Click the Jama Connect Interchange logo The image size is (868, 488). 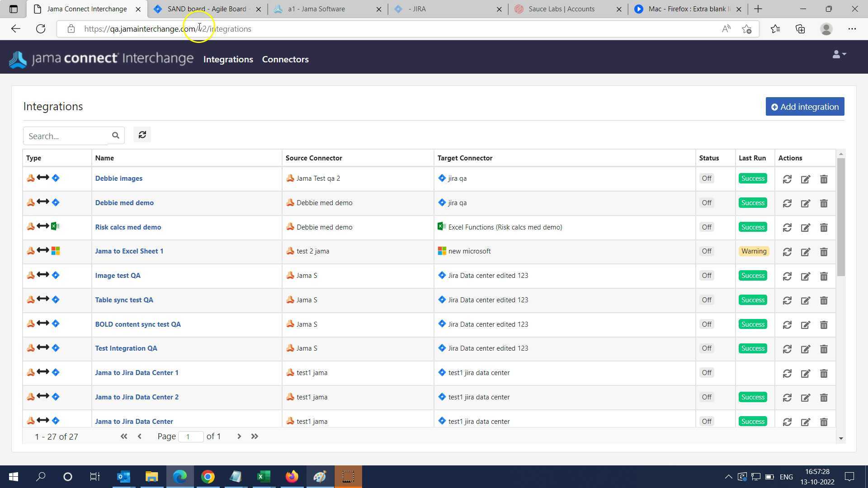coord(101,59)
